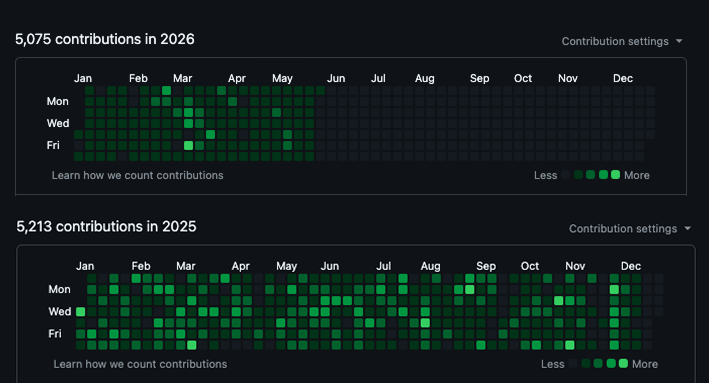Click the 'Jun' month label in 2026 graph
Viewport: 709px width, 383px height.
pyautogui.click(x=336, y=78)
